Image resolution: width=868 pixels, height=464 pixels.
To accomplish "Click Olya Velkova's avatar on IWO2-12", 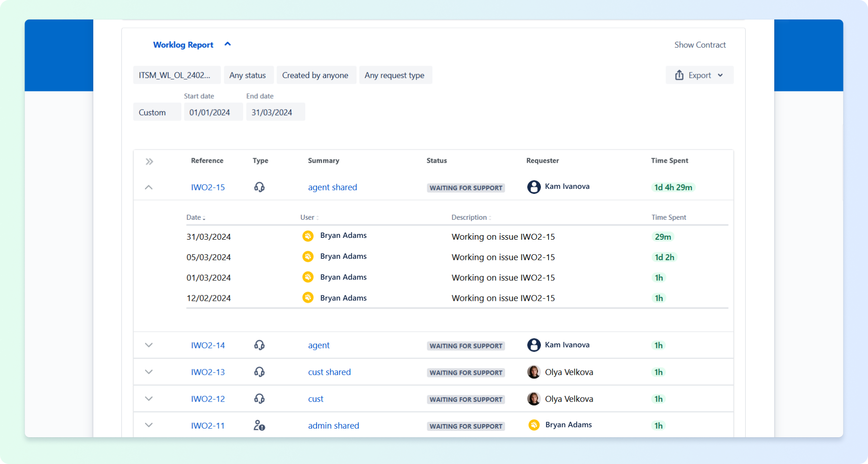I will pos(534,399).
